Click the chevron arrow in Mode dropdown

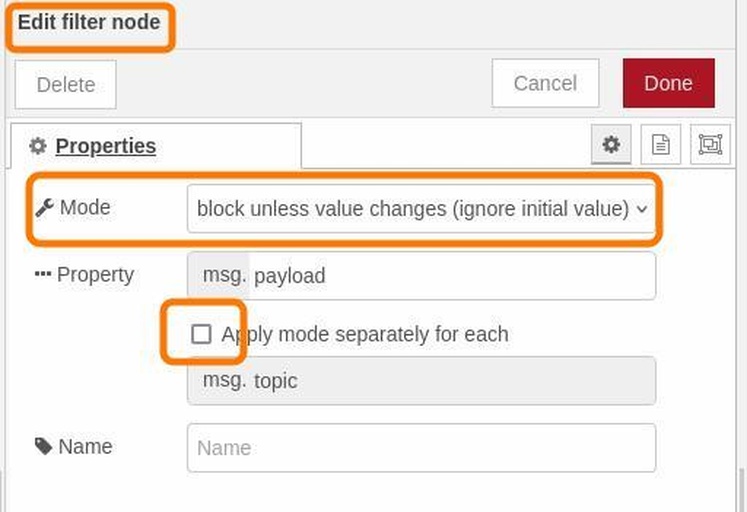point(642,209)
